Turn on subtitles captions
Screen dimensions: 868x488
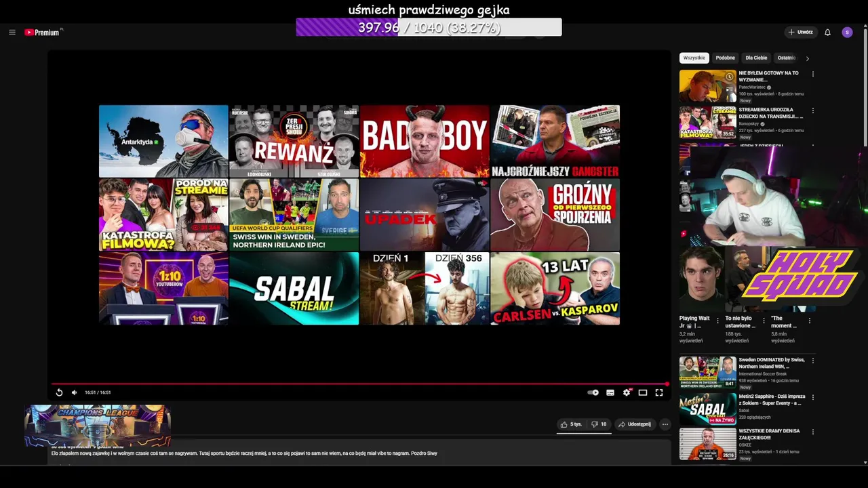[x=610, y=392]
